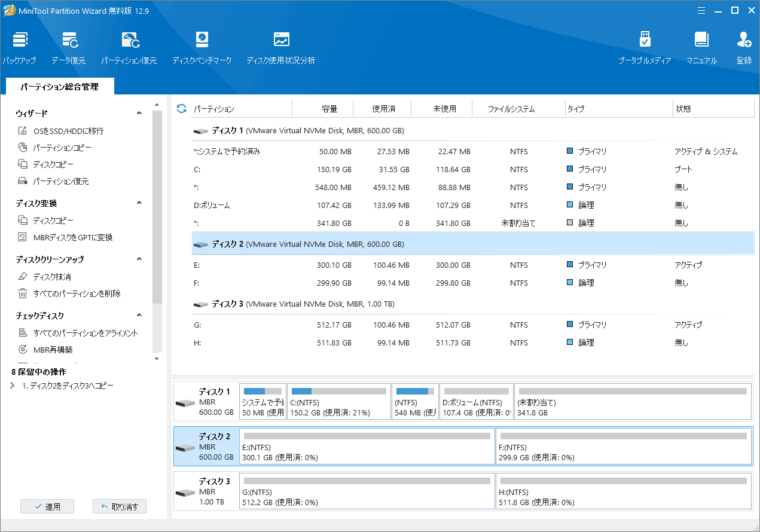
Task: Choose すべてのパーティションを削除
Action: pos(69,293)
